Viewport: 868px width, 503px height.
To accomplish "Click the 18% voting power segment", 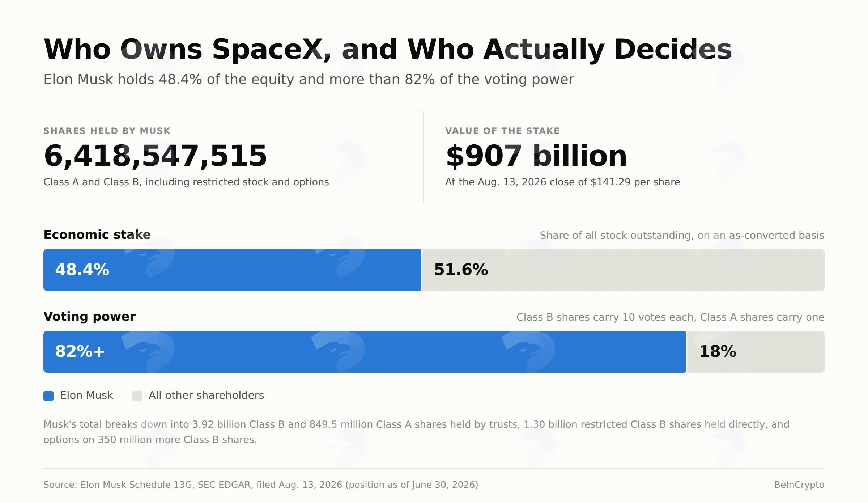I will click(x=756, y=352).
